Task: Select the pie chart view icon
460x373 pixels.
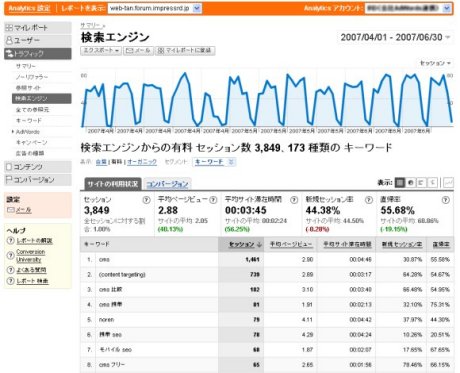Action: click(x=411, y=183)
